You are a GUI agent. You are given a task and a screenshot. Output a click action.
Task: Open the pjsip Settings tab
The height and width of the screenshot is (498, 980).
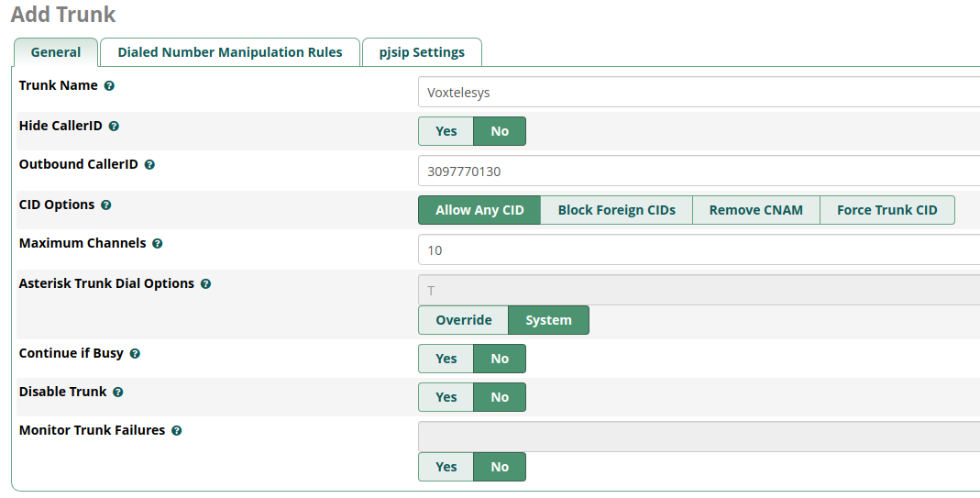[x=422, y=52]
